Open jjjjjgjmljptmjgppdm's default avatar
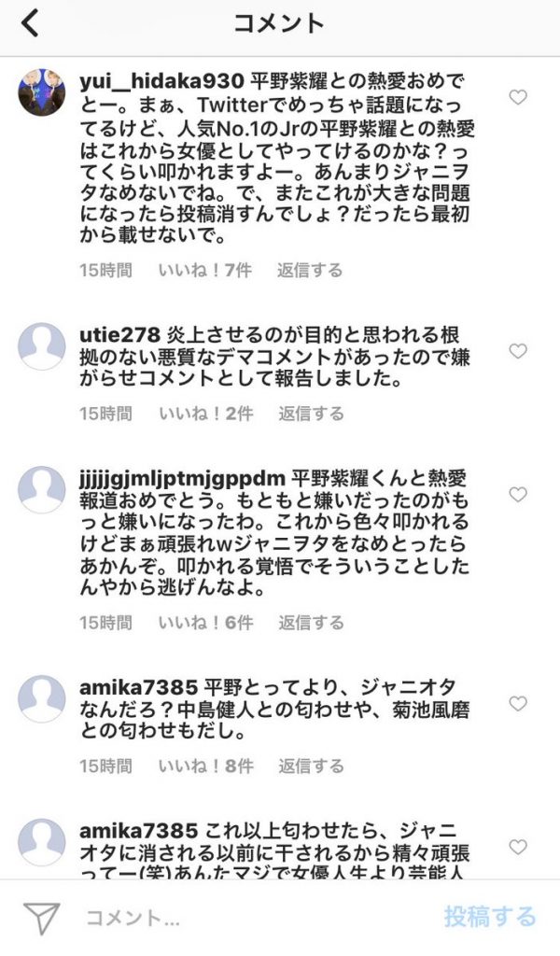560x956 pixels. point(41,489)
